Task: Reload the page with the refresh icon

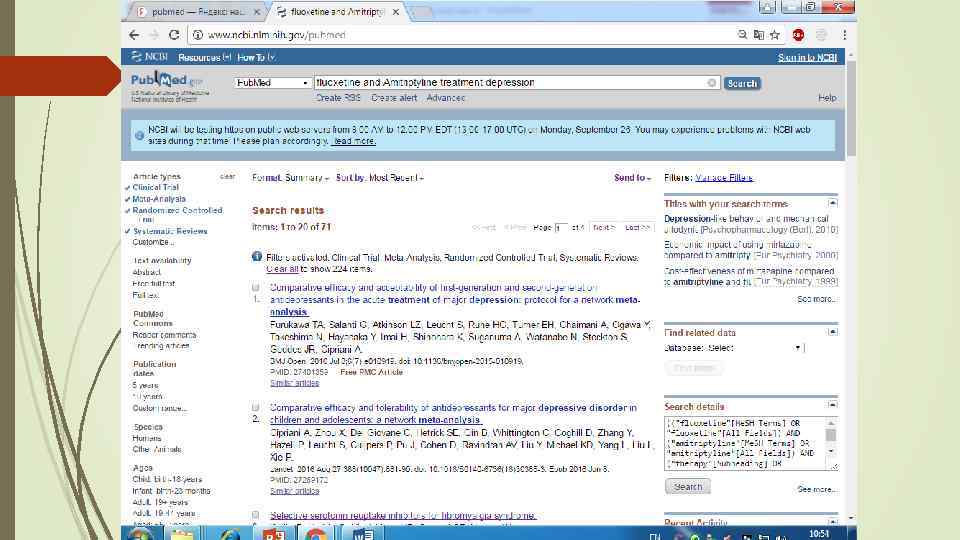Action: pos(174,35)
